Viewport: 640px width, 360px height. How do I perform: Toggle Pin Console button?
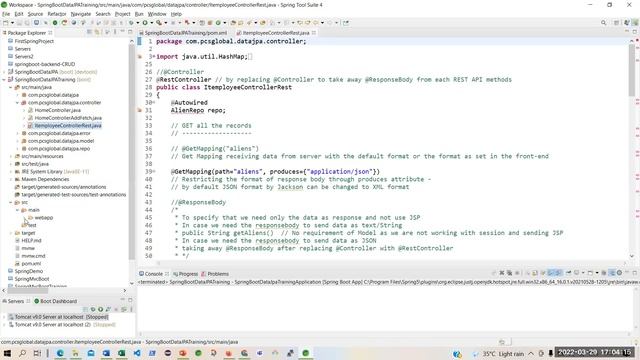coord(568,273)
